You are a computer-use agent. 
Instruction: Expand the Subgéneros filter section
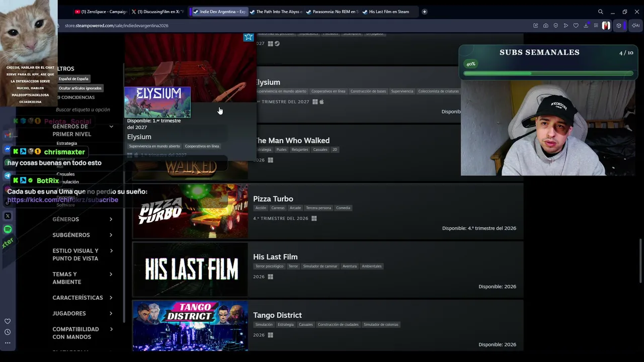click(x=83, y=235)
